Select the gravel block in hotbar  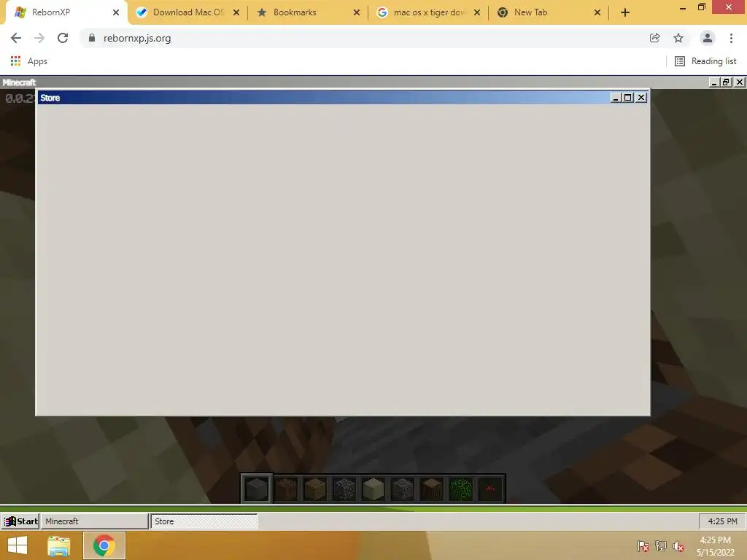click(x=403, y=489)
